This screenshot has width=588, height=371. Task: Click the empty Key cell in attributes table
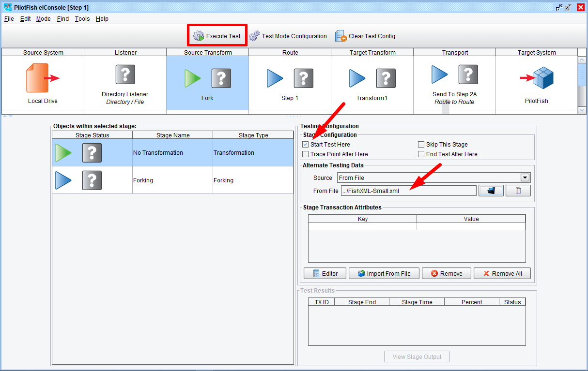click(362, 226)
